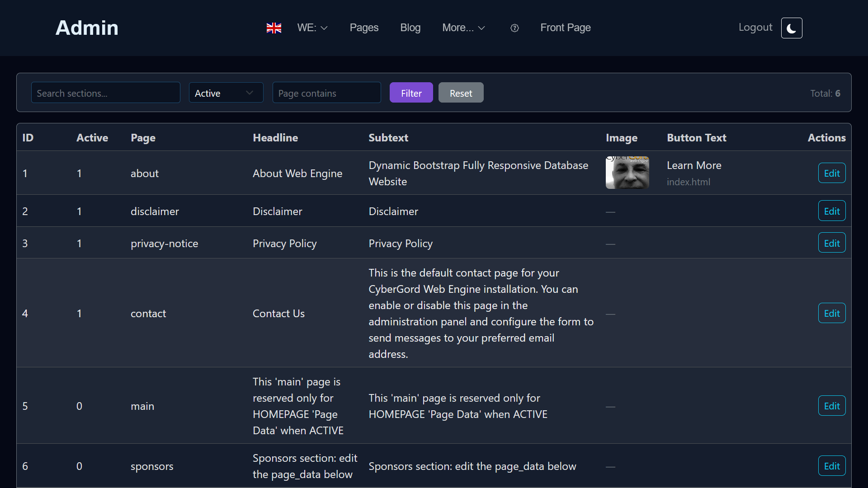Click the UK flag language icon
The height and width of the screenshot is (488, 868).
coord(274,28)
